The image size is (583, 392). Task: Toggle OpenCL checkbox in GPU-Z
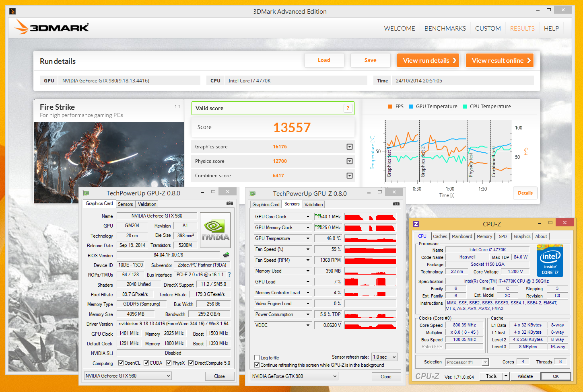(x=121, y=363)
